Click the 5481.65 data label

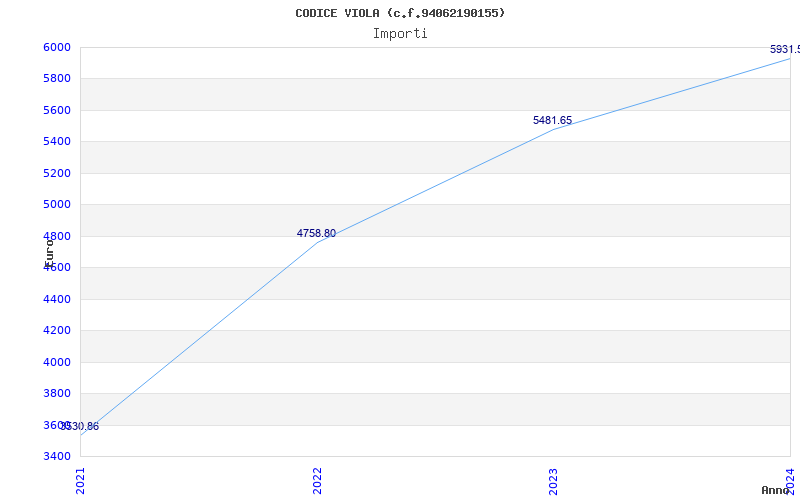pyautogui.click(x=553, y=120)
